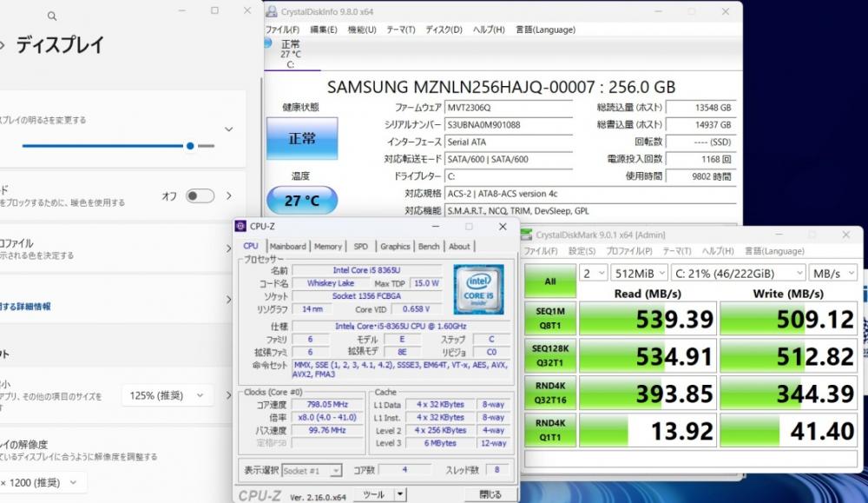
Task: Click firmware field MVT2306Q
Action: (x=508, y=108)
